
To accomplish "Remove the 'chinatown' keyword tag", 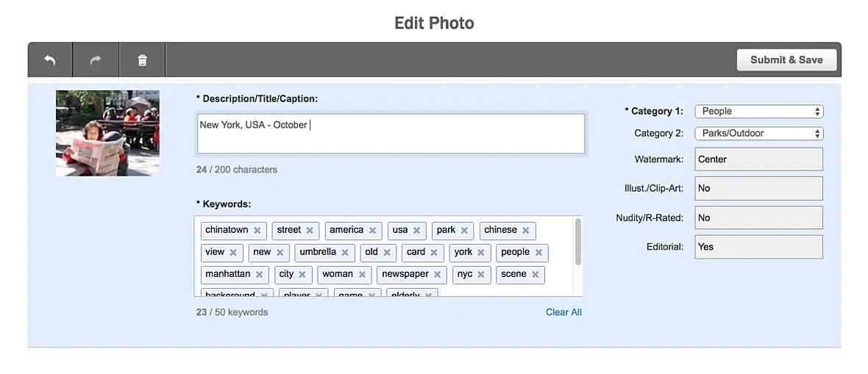I will coord(257,231).
